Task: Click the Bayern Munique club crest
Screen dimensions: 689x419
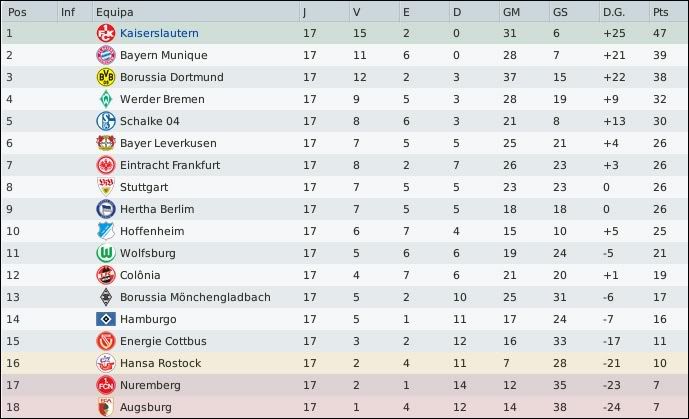Action: pyautogui.click(x=105, y=55)
